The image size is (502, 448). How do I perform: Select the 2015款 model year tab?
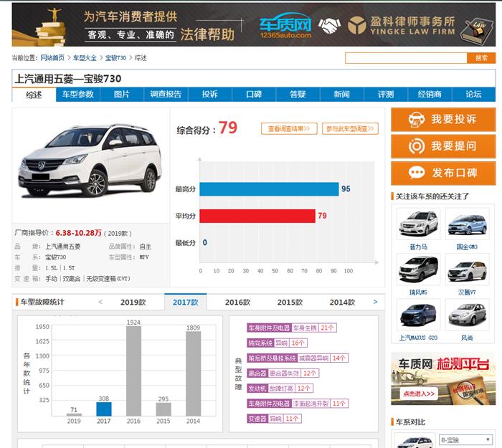tap(290, 302)
